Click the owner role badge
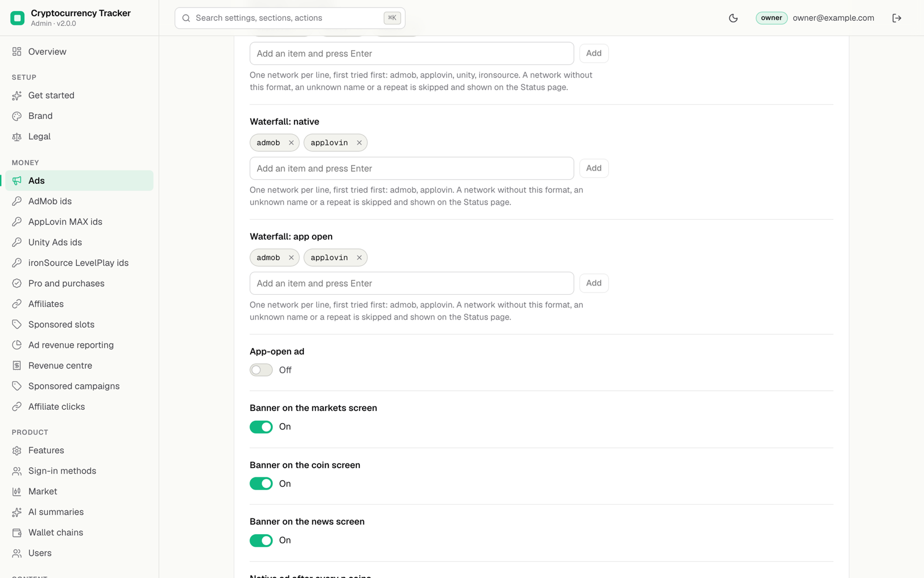 (772, 18)
